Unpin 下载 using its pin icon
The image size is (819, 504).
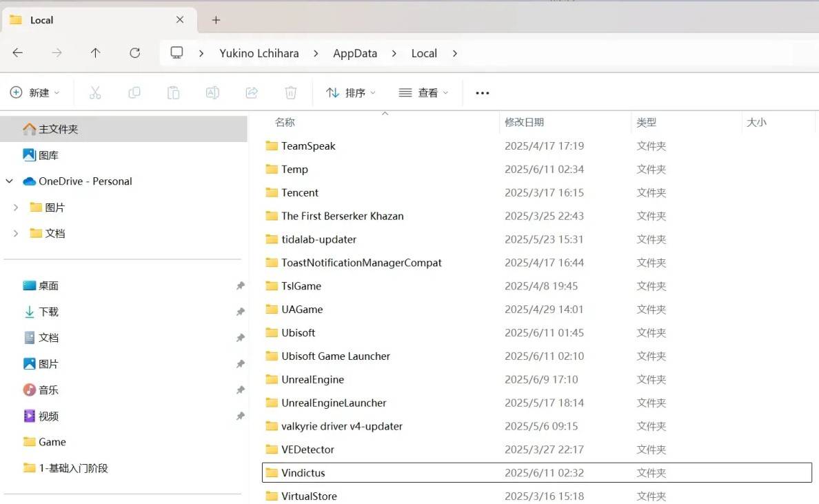[241, 312]
